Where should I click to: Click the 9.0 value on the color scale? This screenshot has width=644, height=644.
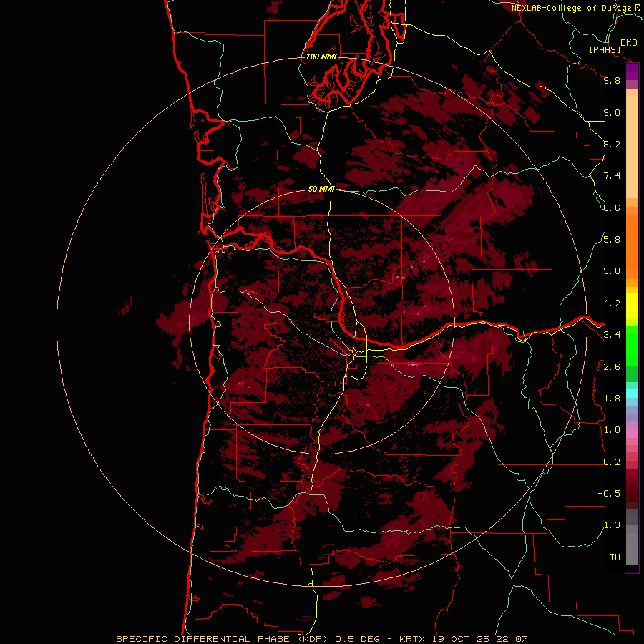pos(612,112)
